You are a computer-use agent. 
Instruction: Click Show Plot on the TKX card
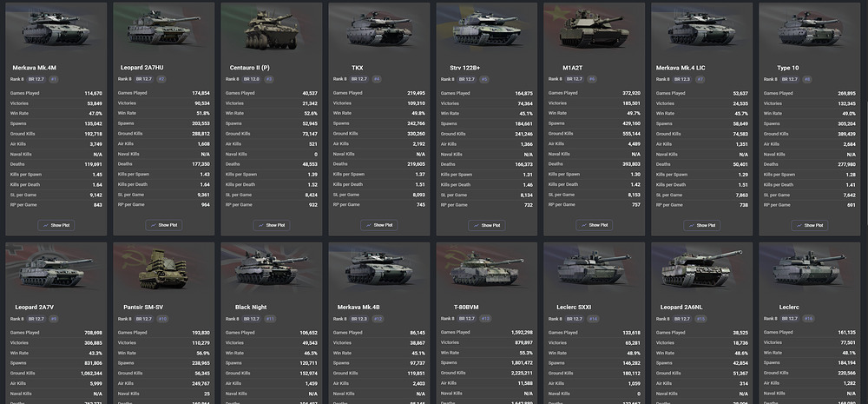point(378,225)
